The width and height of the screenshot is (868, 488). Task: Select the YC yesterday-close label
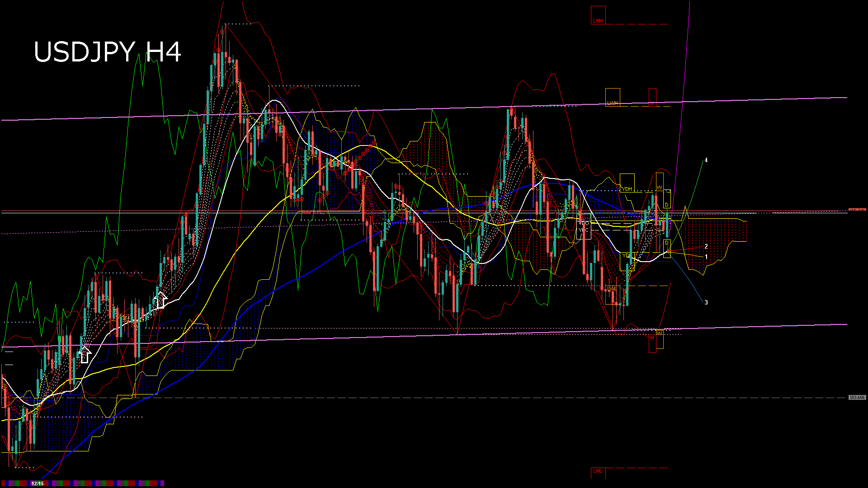point(584,230)
